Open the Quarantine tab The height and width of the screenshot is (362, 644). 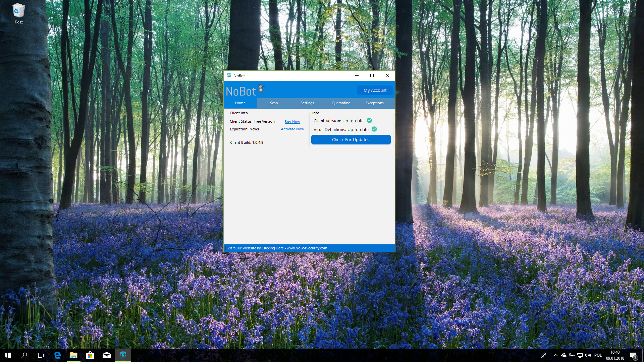tap(341, 103)
